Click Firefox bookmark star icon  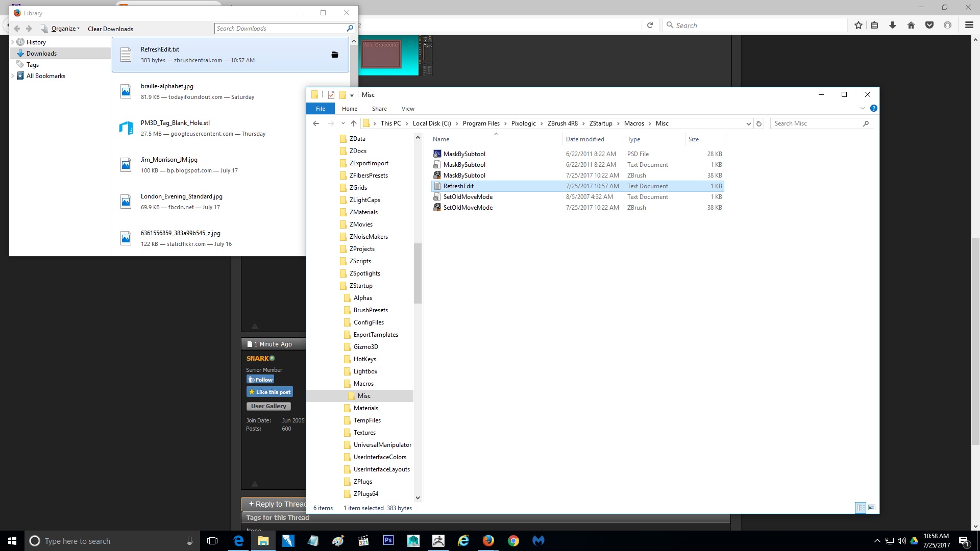pos(859,26)
